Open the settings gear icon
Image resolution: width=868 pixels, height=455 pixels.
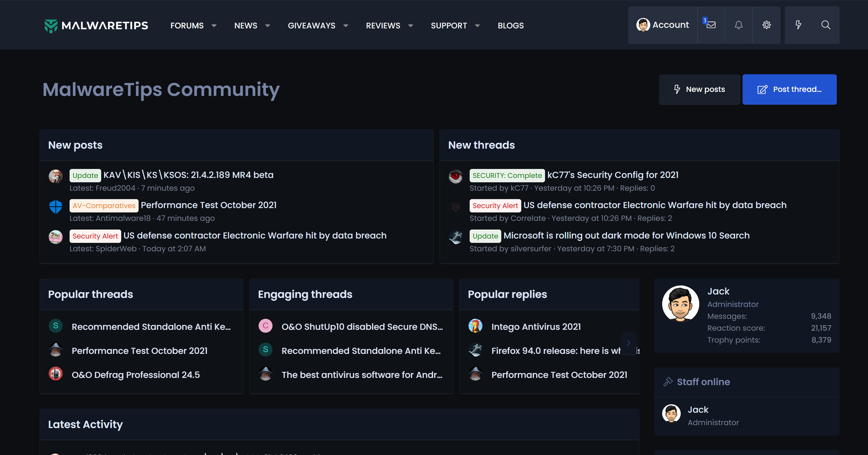tap(767, 25)
